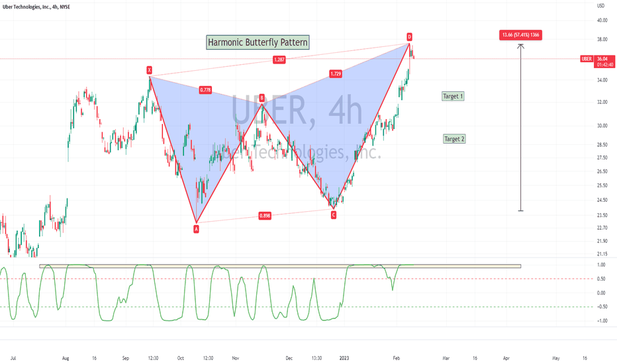Click the Target 1 label

coord(453,96)
